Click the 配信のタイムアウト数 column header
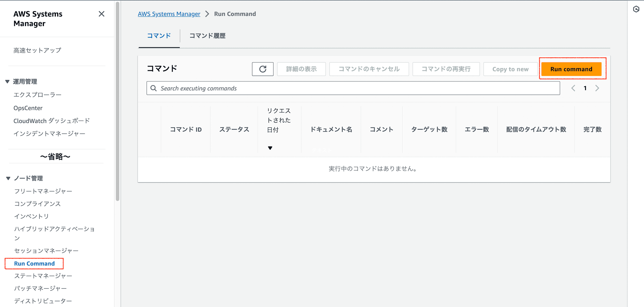Viewport: 644px width, 307px height. coord(536,129)
